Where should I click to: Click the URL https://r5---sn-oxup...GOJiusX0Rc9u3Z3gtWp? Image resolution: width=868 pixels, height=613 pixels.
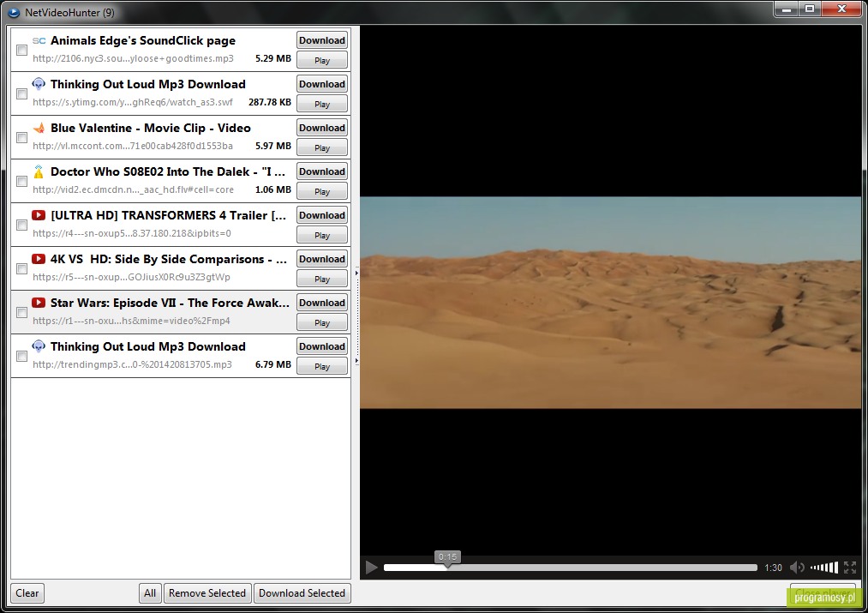coord(131,278)
